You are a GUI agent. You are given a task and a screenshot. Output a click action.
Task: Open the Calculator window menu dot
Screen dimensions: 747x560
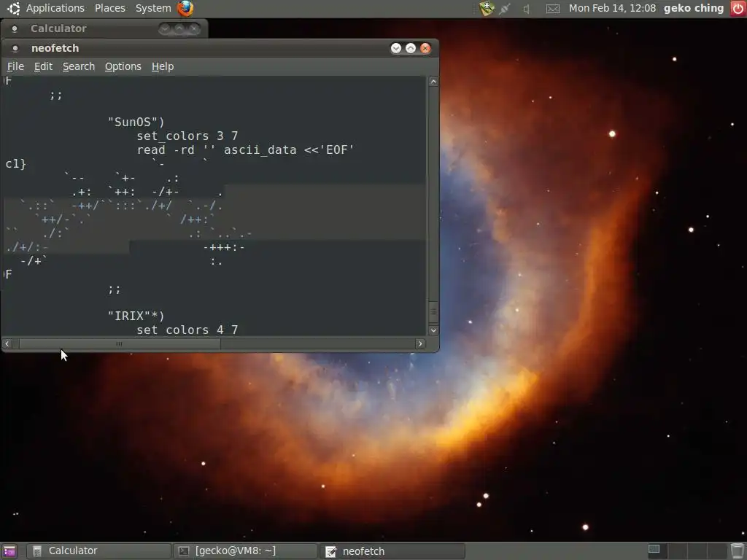[15, 28]
